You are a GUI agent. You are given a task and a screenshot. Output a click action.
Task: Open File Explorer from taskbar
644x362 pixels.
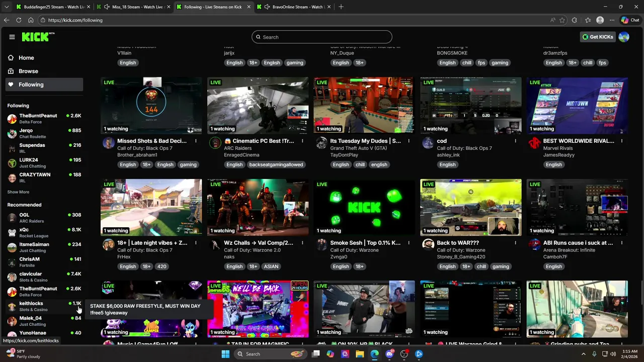coord(360,354)
